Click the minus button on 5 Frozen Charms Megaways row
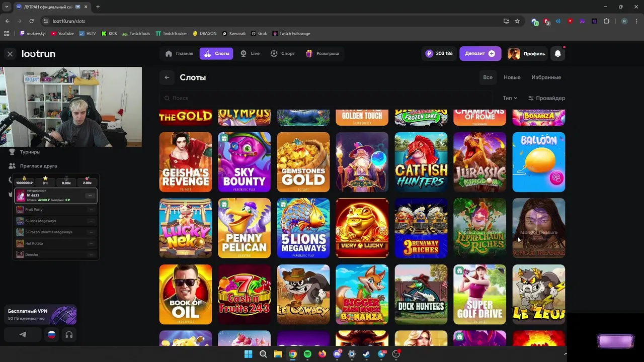The image size is (644, 362). pos(91,232)
